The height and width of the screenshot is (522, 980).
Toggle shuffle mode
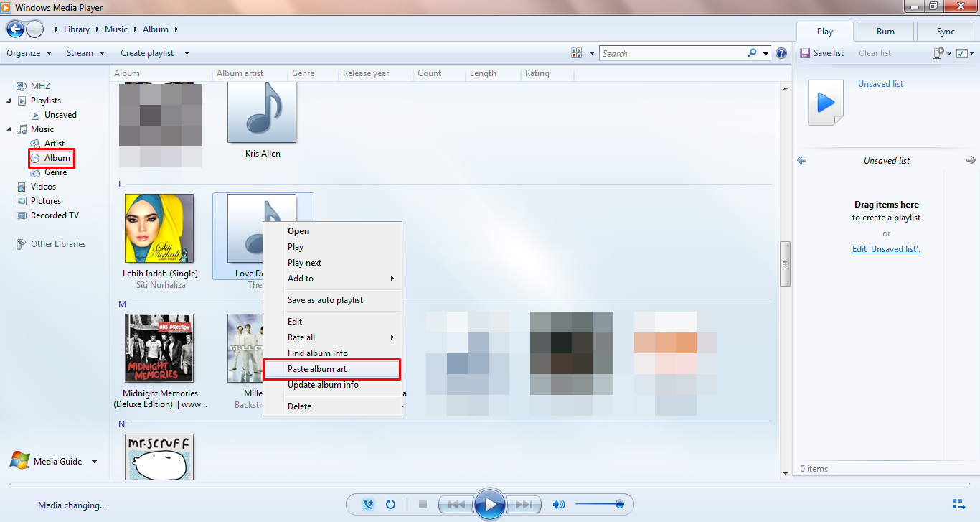[369, 505]
